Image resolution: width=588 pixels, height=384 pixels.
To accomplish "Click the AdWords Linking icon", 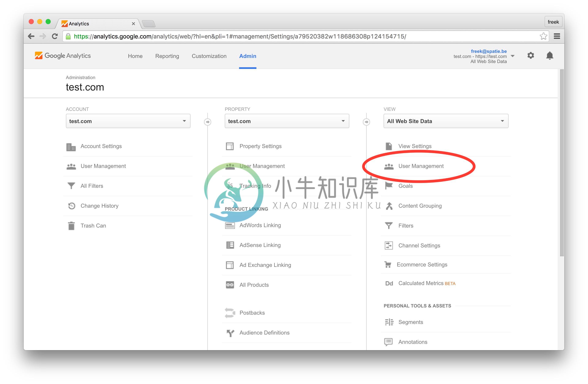I will click(230, 225).
